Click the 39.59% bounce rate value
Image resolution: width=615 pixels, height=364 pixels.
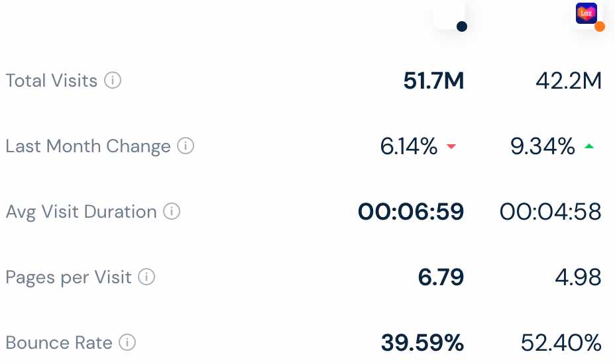point(422,342)
